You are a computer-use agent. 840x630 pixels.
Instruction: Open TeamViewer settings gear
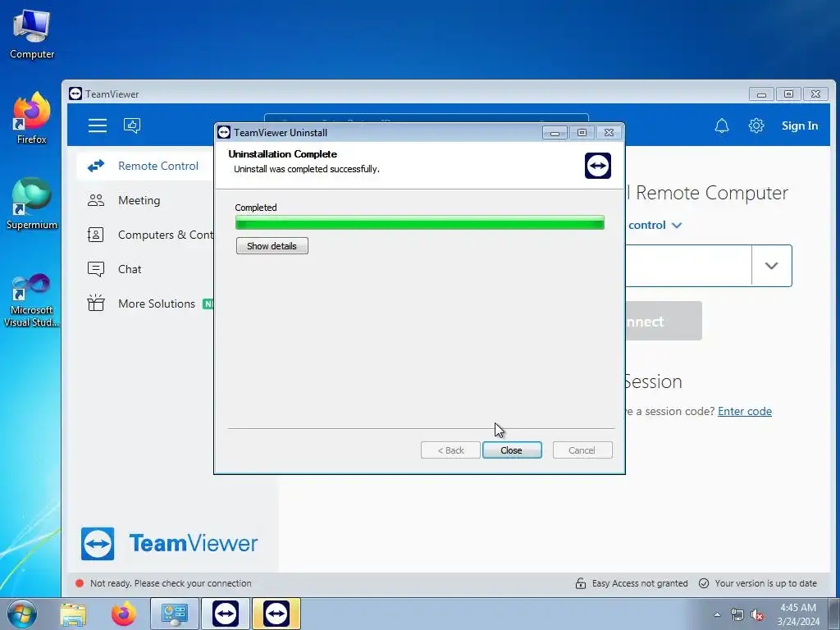pos(756,126)
